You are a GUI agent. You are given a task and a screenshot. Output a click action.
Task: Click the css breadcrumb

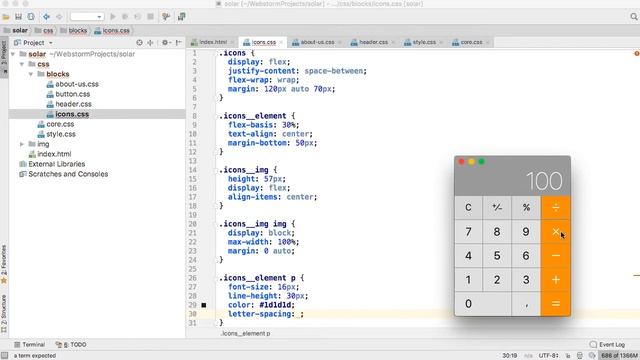click(44, 31)
